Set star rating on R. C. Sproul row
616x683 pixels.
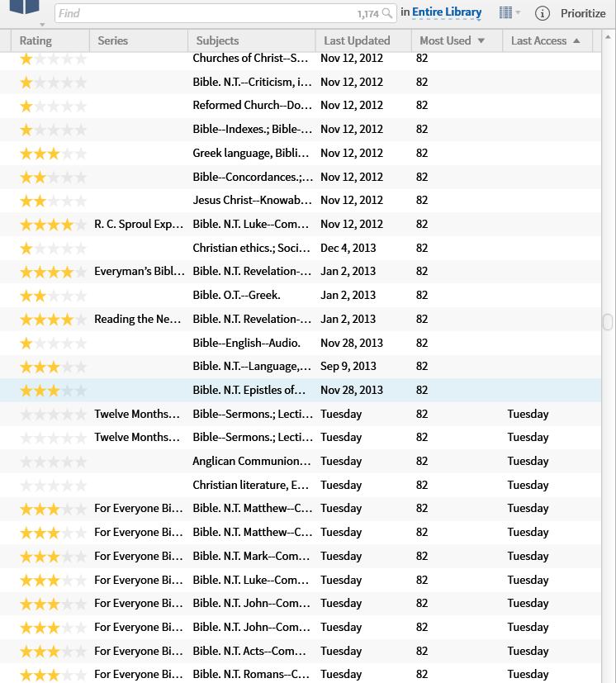coord(53,225)
